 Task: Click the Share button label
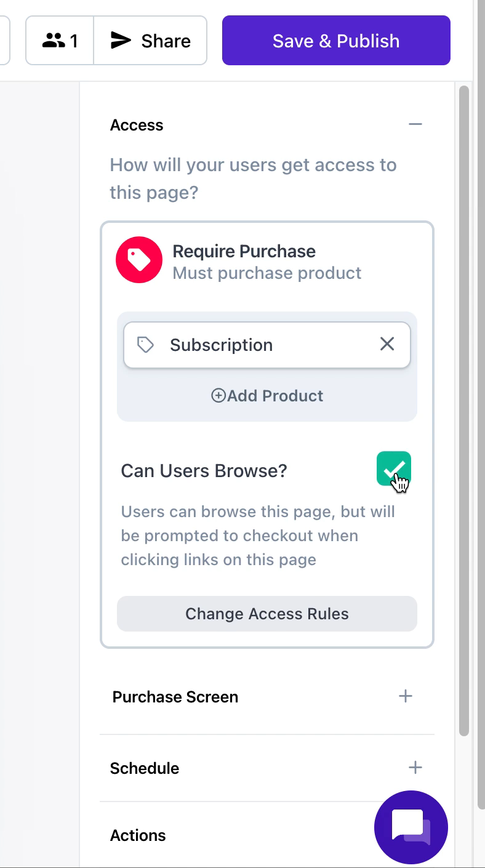[x=166, y=41]
